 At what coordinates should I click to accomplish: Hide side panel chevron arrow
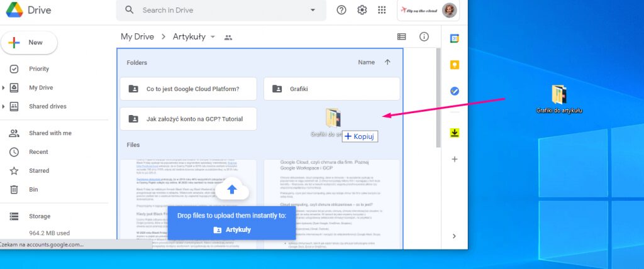pyautogui.click(x=454, y=236)
